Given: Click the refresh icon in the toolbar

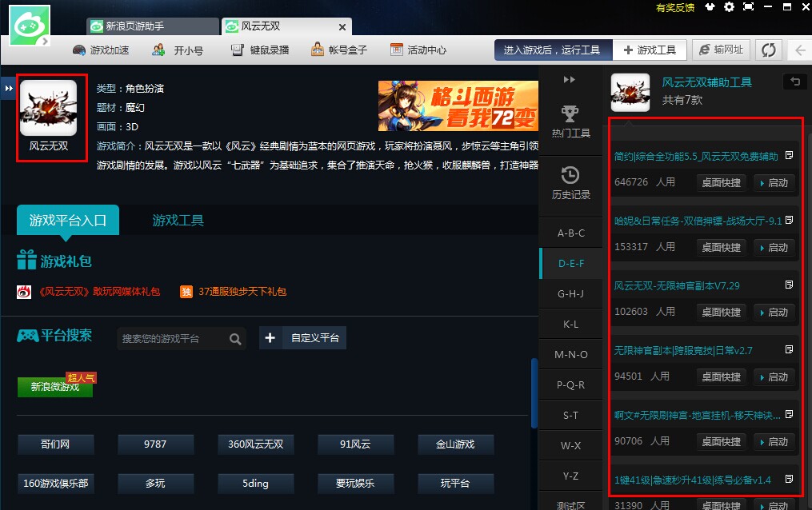Looking at the screenshot, I should tap(768, 49).
